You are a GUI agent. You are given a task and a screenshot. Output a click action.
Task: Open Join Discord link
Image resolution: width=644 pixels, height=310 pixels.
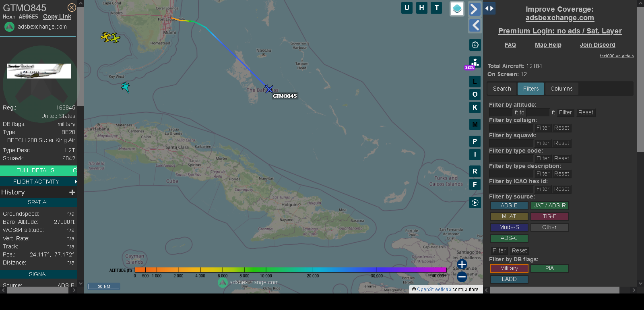(x=598, y=45)
